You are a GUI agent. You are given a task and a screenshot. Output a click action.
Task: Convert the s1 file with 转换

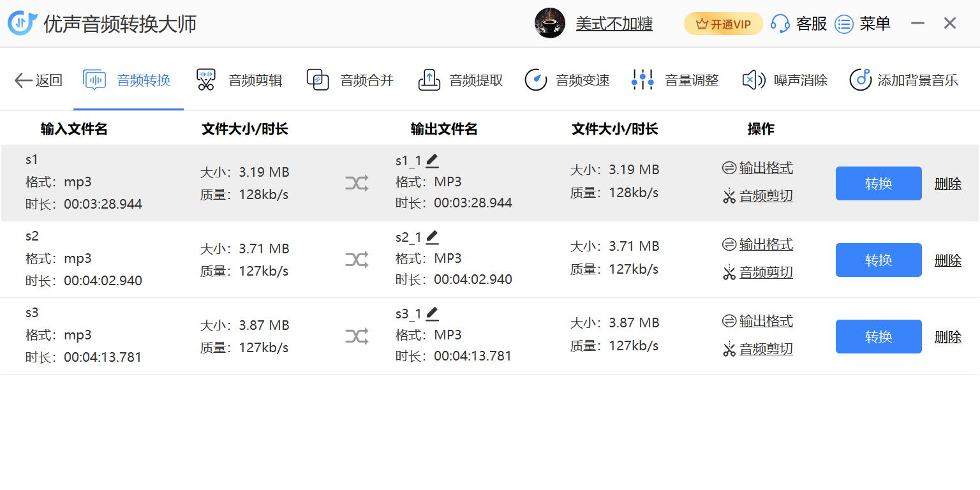click(x=878, y=184)
